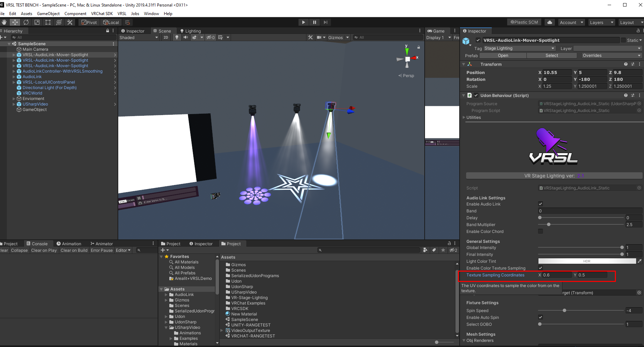644x347 pixels.
Task: Click the Band Multiplier slider
Action: (x=581, y=224)
